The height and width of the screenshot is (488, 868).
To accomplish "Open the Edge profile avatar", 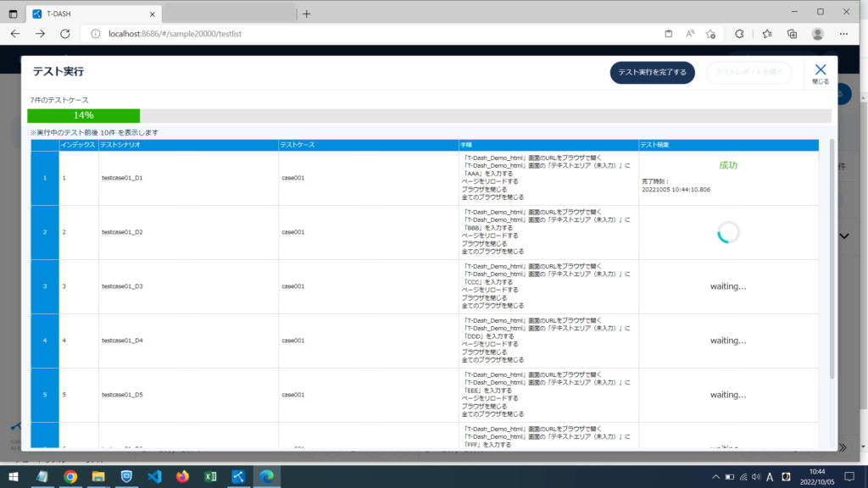I will [817, 34].
